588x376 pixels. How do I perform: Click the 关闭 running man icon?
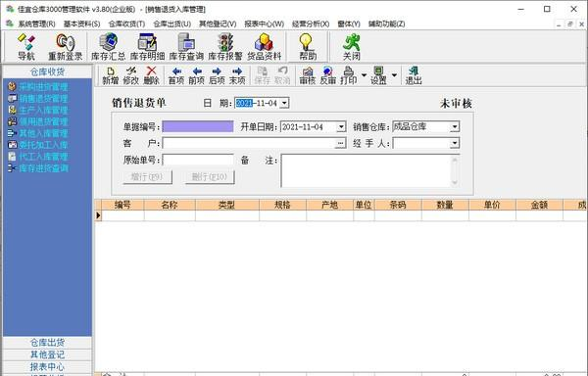(352, 47)
